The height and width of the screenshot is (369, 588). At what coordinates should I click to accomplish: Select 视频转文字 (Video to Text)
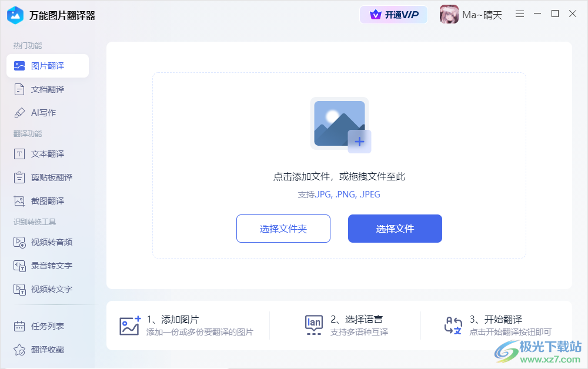click(x=47, y=289)
